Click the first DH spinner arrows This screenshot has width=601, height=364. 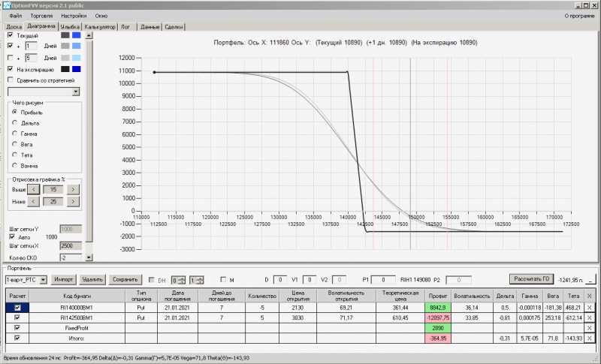click(x=182, y=280)
